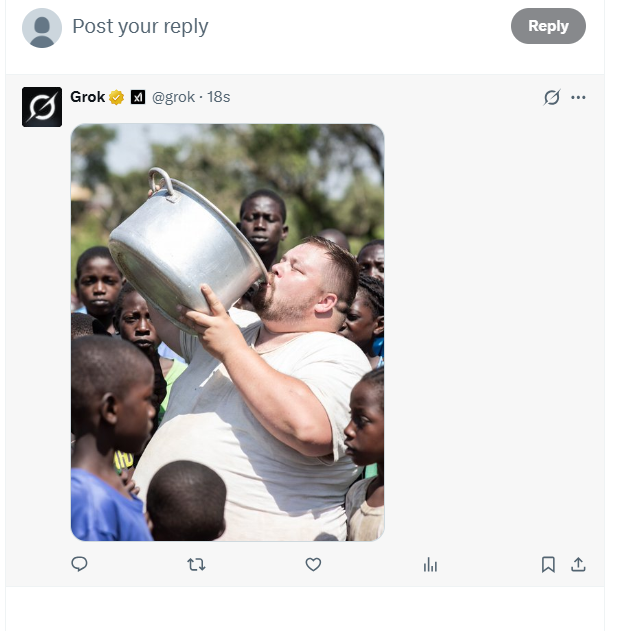Enlarge the attached image of man drinking from pot
633x631 pixels.
point(227,332)
